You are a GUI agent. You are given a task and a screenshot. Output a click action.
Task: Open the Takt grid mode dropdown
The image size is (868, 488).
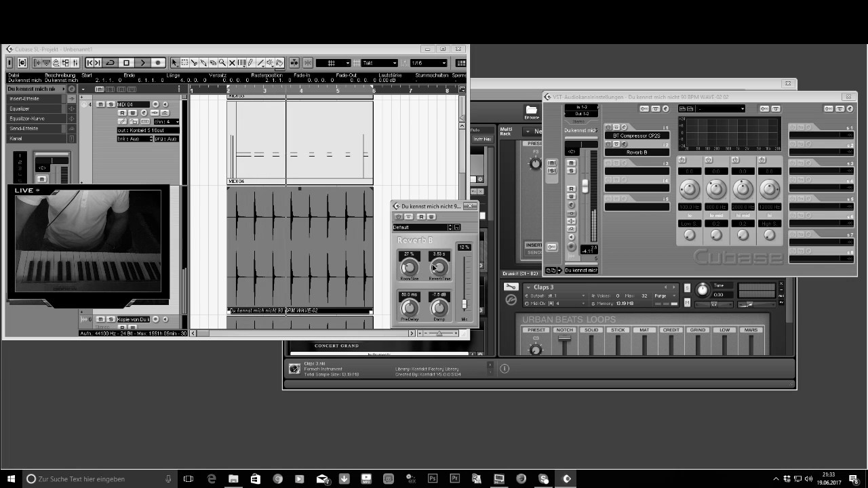pyautogui.click(x=379, y=63)
